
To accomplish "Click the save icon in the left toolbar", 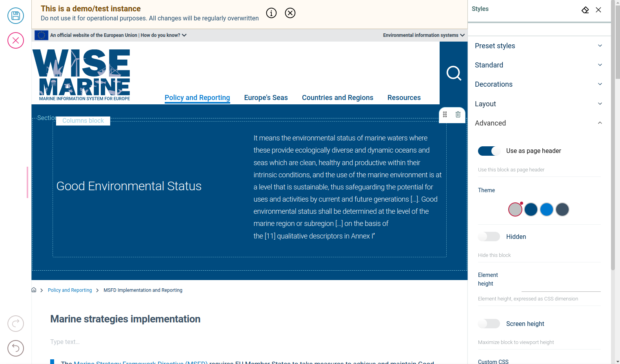I will (16, 16).
